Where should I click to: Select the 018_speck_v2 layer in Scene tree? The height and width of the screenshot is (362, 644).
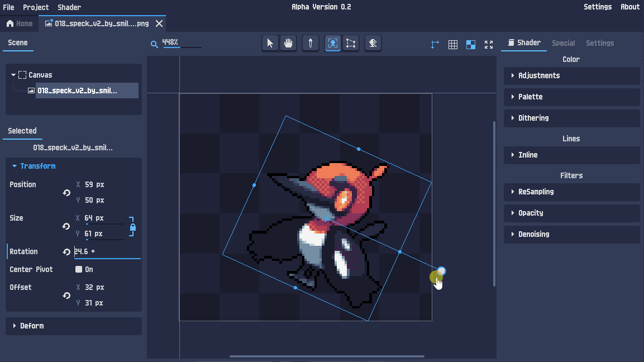click(87, 91)
